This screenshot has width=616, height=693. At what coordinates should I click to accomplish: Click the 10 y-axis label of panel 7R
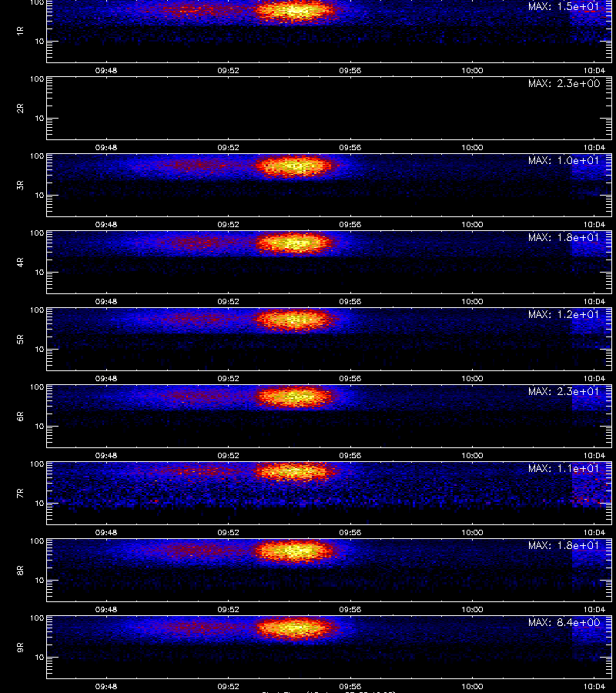[x=39, y=504]
